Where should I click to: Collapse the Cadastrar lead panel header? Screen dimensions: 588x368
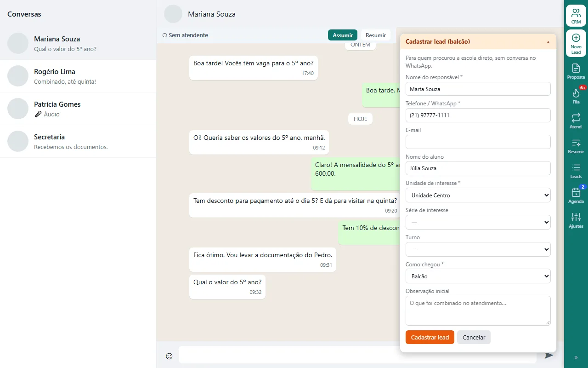(x=478, y=41)
